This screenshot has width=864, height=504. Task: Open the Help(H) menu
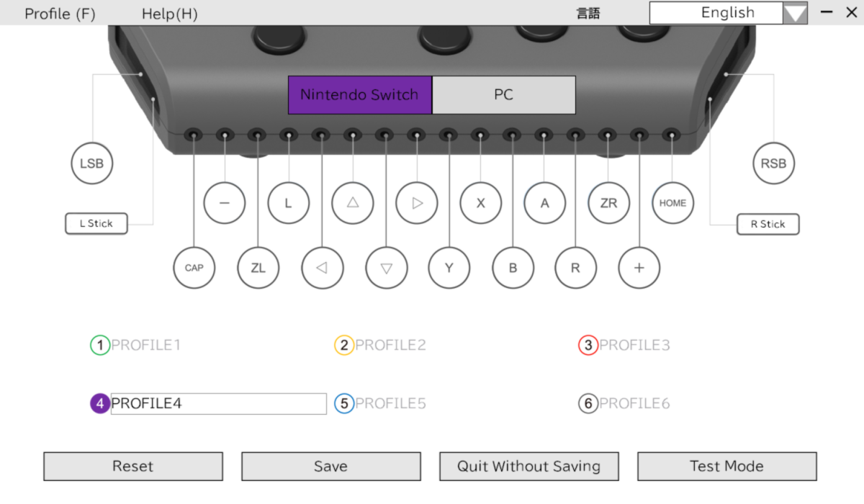click(x=170, y=13)
